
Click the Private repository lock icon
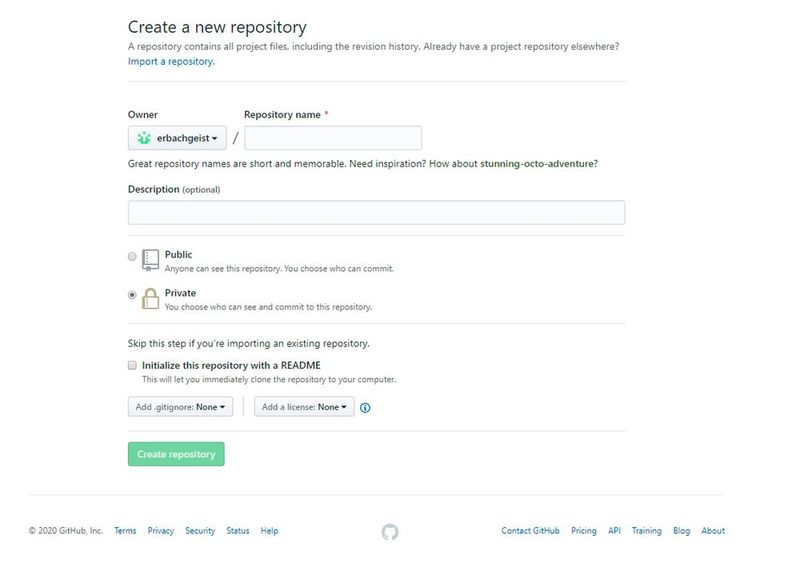click(x=150, y=299)
